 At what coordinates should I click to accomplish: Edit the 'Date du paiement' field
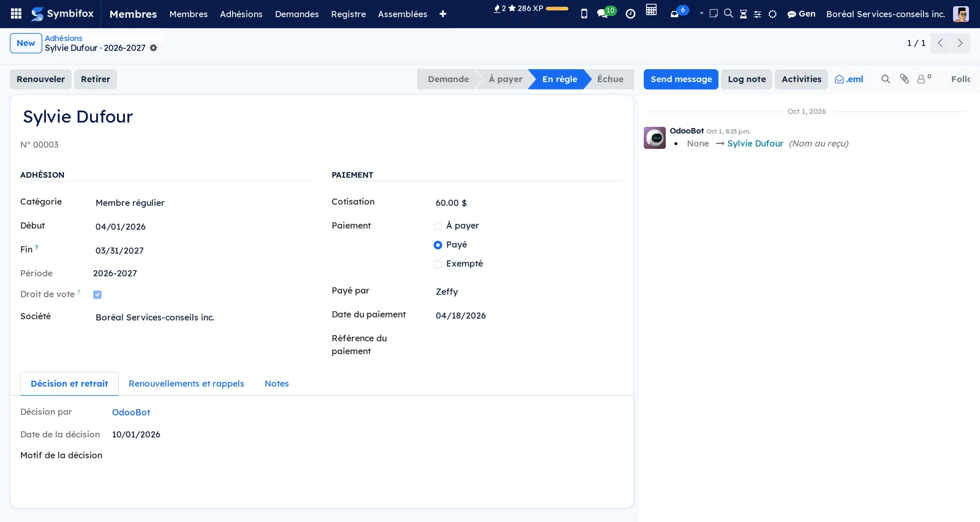click(529, 316)
